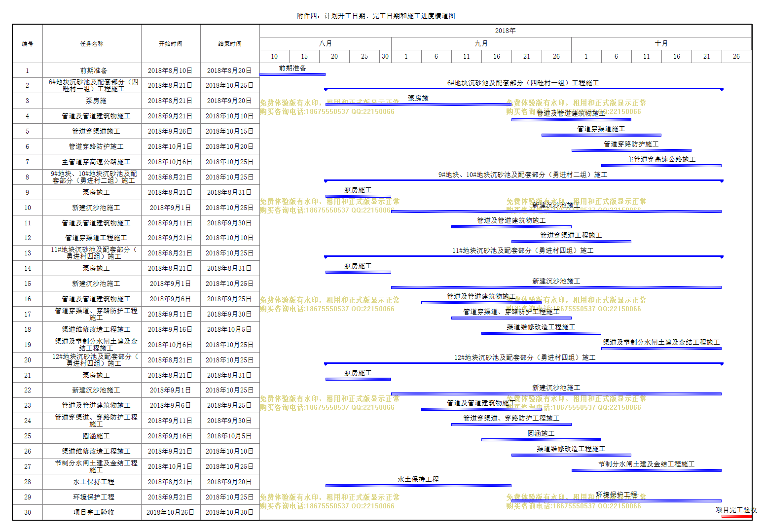Click day tick '26' under 十月
Screen dimensions: 764x532
coord(736,56)
